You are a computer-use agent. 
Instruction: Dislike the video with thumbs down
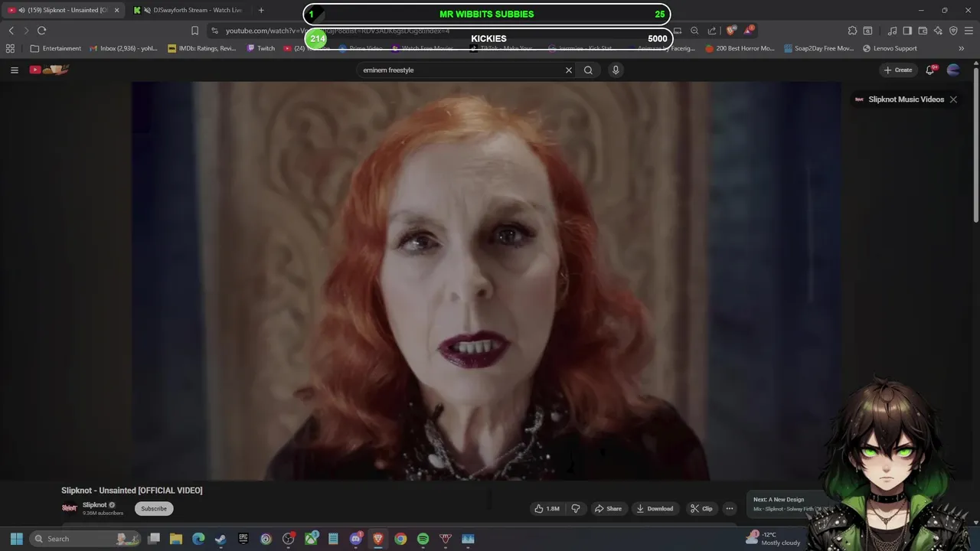coord(576,508)
